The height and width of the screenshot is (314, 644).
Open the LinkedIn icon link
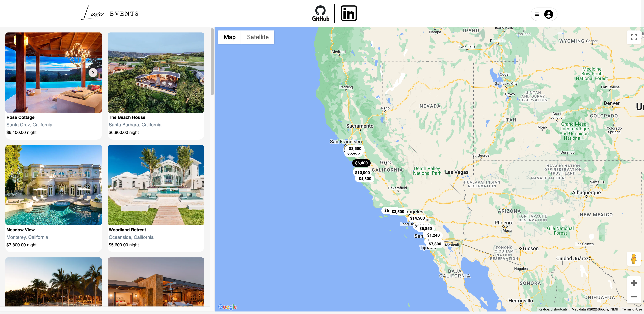(348, 14)
